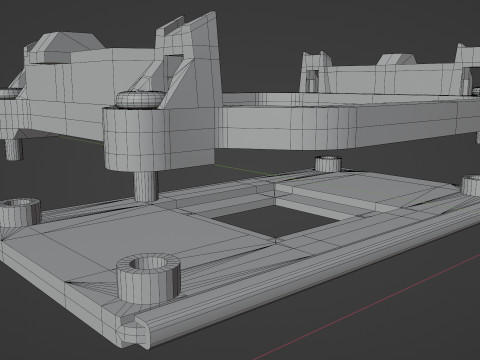This screenshot has height=360, width=480.
Task: Click the hollow cylinder standoff at the base plate's front
Action: point(149,278)
